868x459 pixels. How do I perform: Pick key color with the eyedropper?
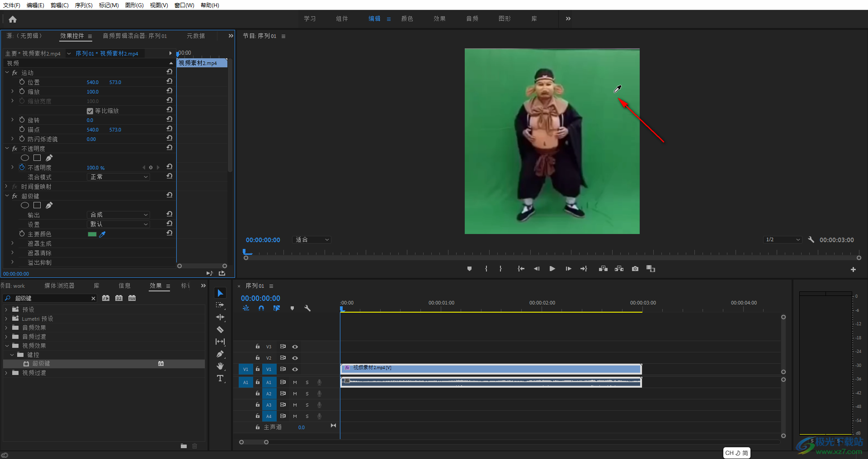click(x=102, y=234)
